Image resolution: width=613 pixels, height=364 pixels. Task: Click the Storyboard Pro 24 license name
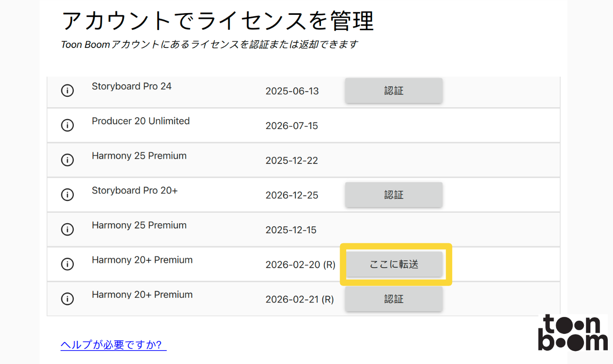coord(132,86)
